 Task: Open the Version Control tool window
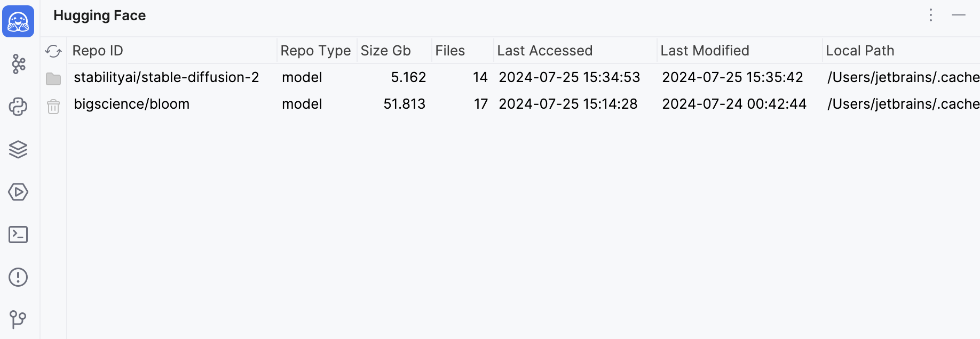point(19,320)
